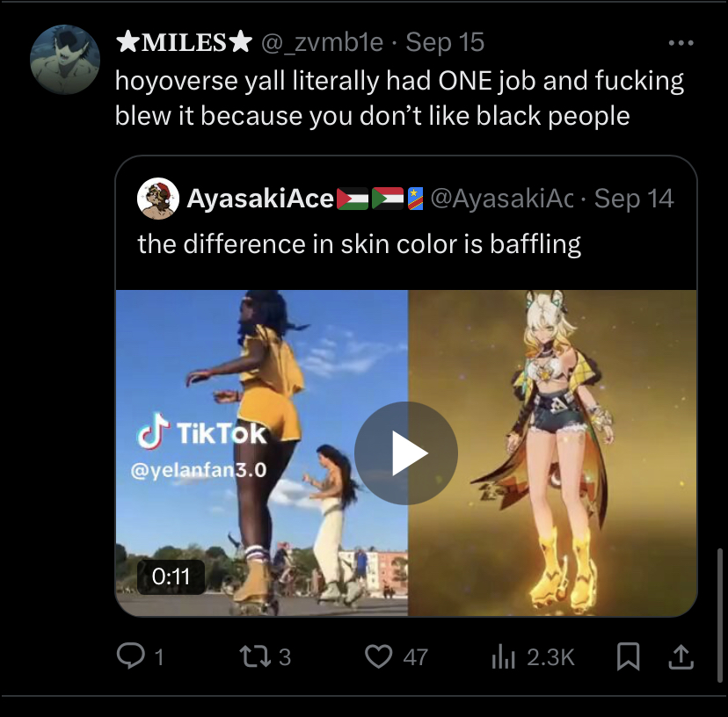728x717 pixels.
Task: Open the MILES profile avatar
Action: pyautogui.click(x=64, y=59)
